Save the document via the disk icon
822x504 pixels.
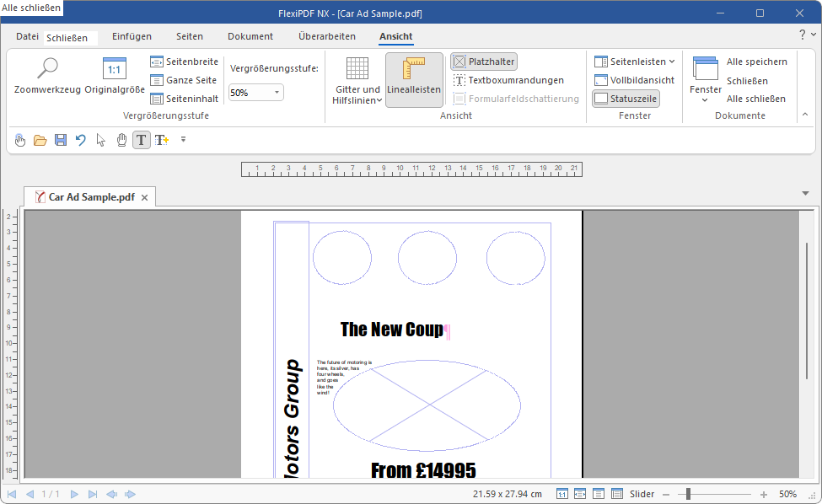pos(60,140)
